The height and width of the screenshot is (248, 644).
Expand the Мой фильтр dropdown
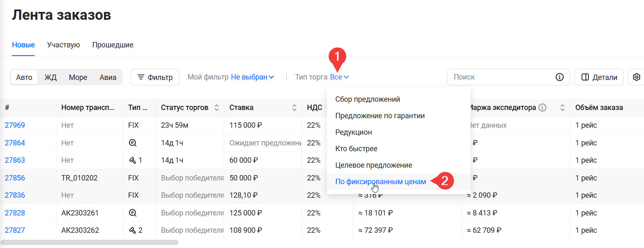coord(253,77)
